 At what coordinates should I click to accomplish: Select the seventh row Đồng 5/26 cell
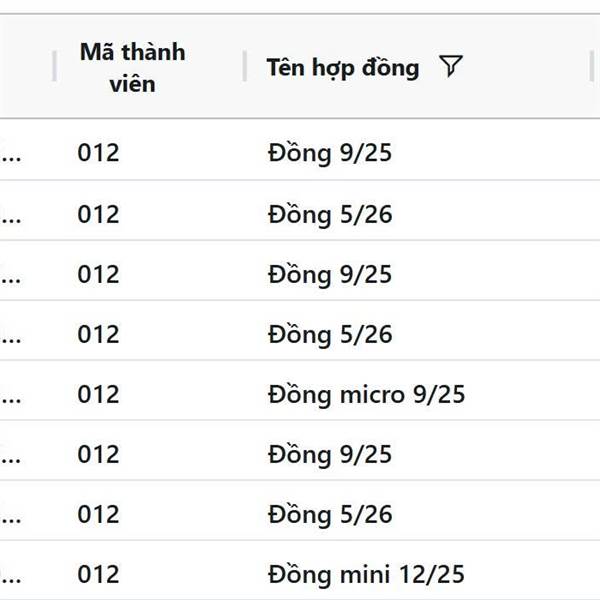coord(330,514)
